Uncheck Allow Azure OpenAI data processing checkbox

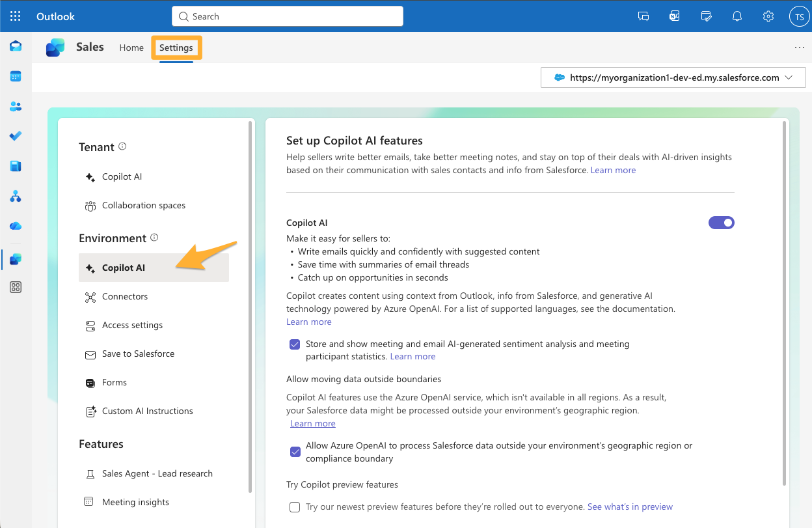295,452
